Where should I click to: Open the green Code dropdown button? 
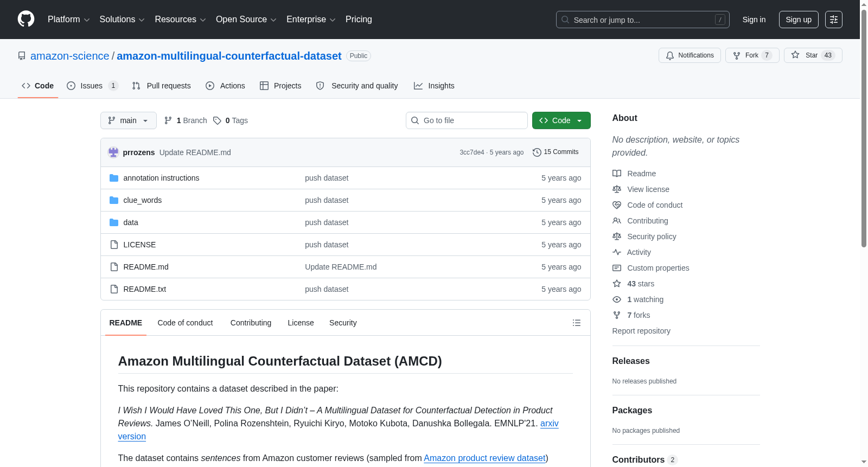[561, 120]
